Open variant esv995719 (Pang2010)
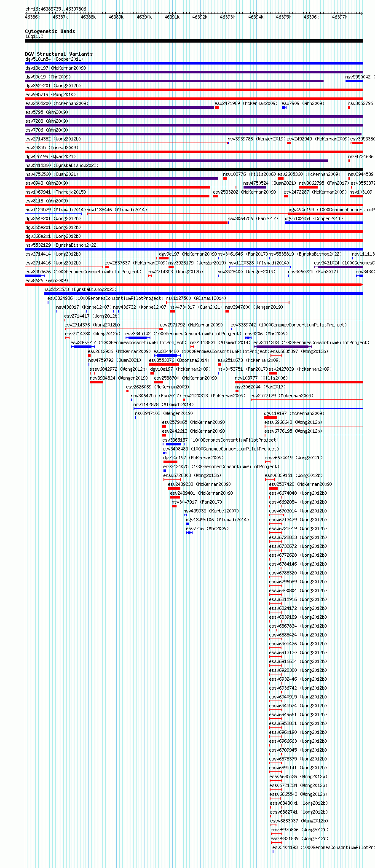The height and width of the screenshot is (868, 375). 51,94
